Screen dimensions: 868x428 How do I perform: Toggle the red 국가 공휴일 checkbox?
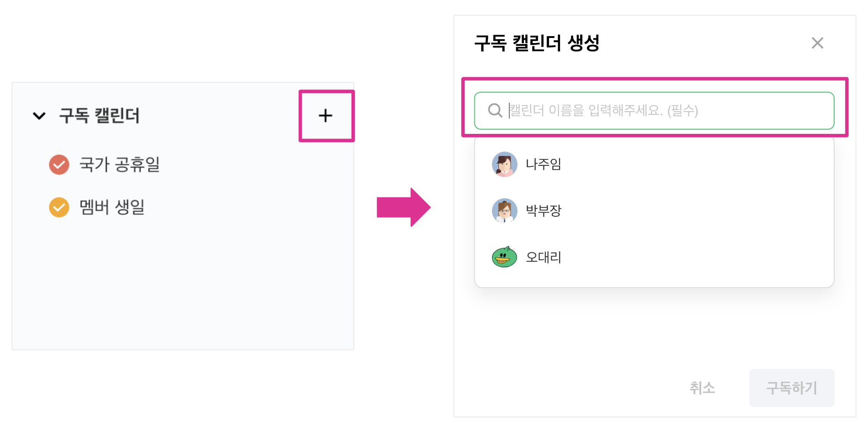(x=59, y=164)
